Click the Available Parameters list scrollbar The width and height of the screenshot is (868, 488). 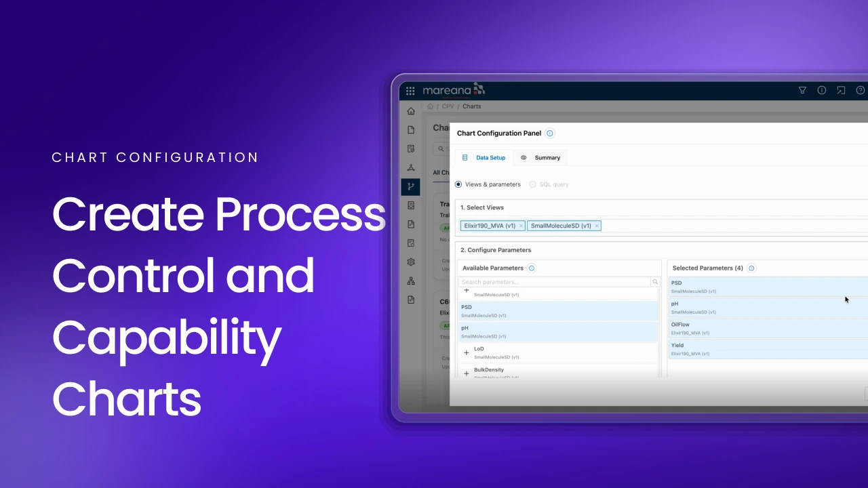coord(660,332)
